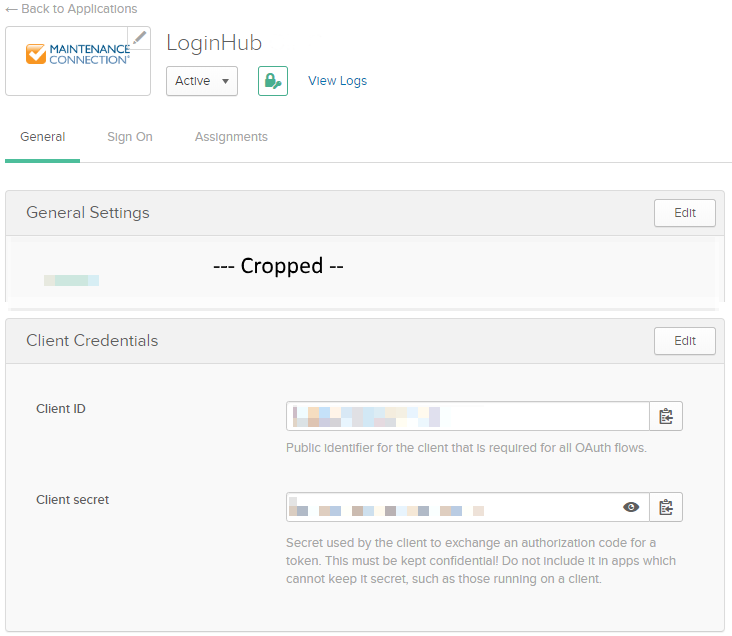Go to the Assignments tab
This screenshot has width=732, height=636.
[x=231, y=137]
